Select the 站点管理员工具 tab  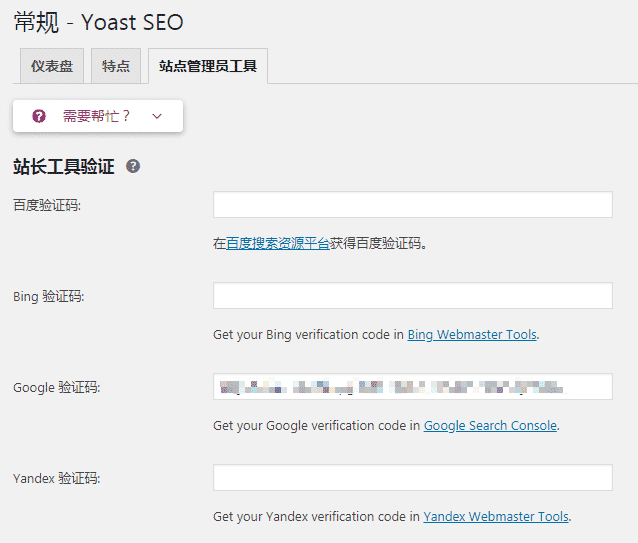208,66
